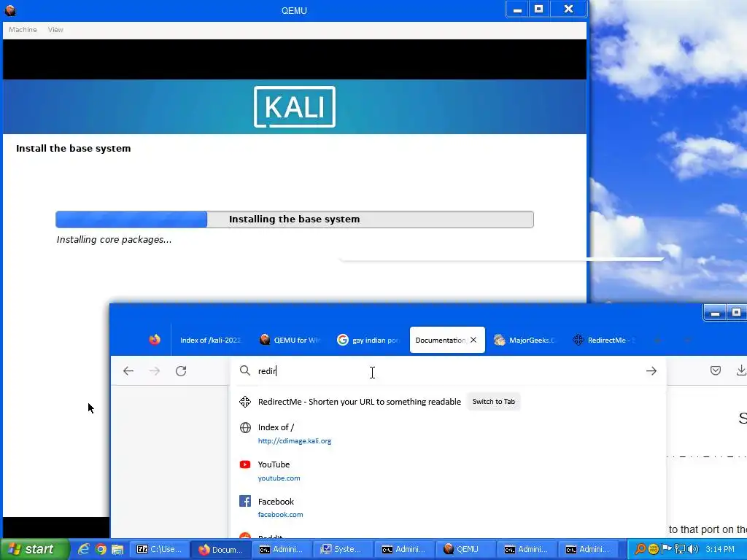Close the Documentation tab
The image size is (747, 560).
(x=473, y=340)
